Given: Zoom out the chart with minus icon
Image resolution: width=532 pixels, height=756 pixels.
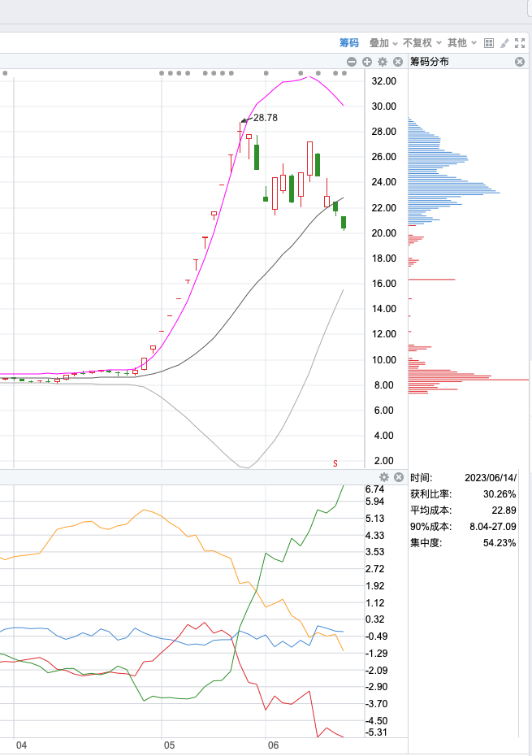Looking at the screenshot, I should pyautogui.click(x=352, y=62).
